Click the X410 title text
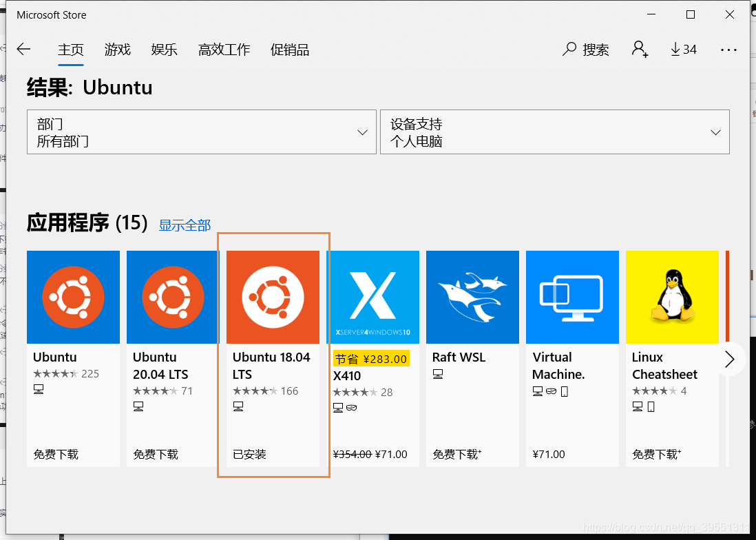 coord(347,376)
